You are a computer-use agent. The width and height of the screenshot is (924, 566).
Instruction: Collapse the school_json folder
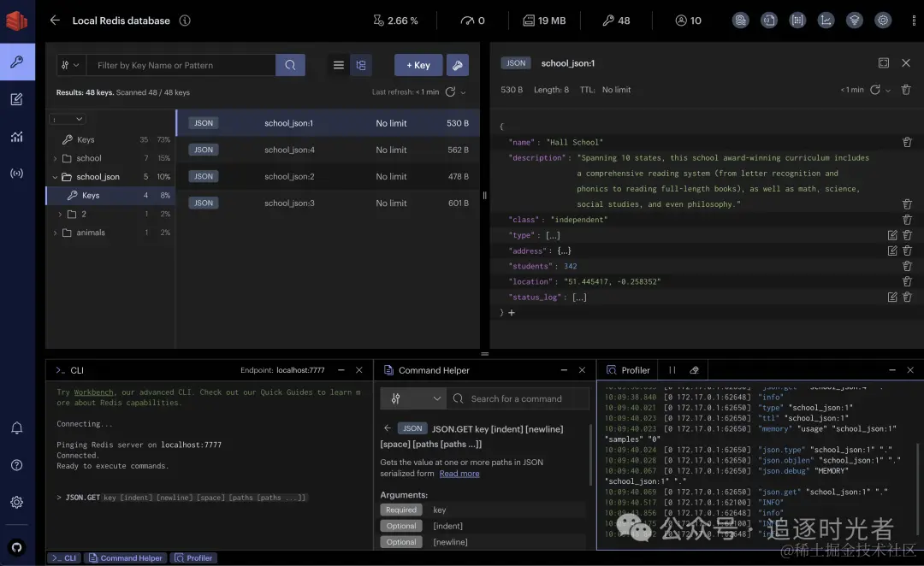55,177
